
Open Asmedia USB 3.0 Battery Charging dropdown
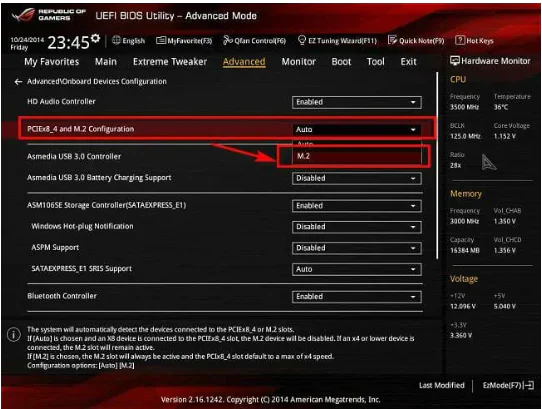click(357, 178)
